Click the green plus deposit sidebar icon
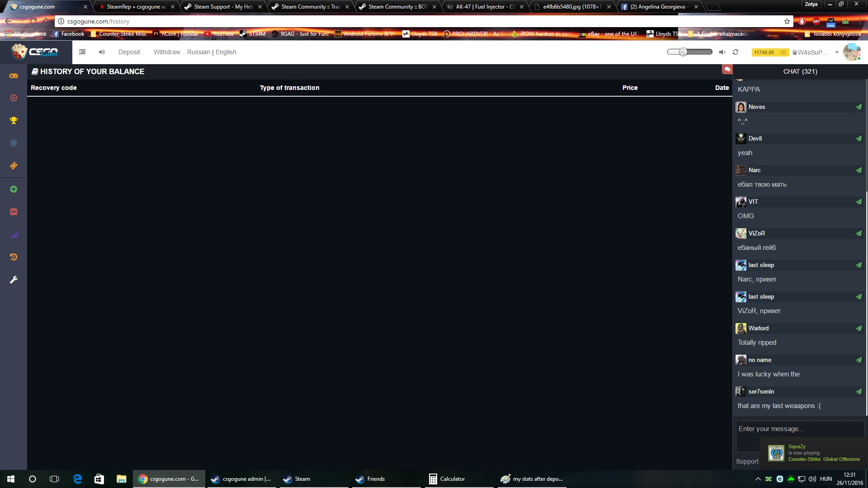The image size is (868, 488). (14, 189)
